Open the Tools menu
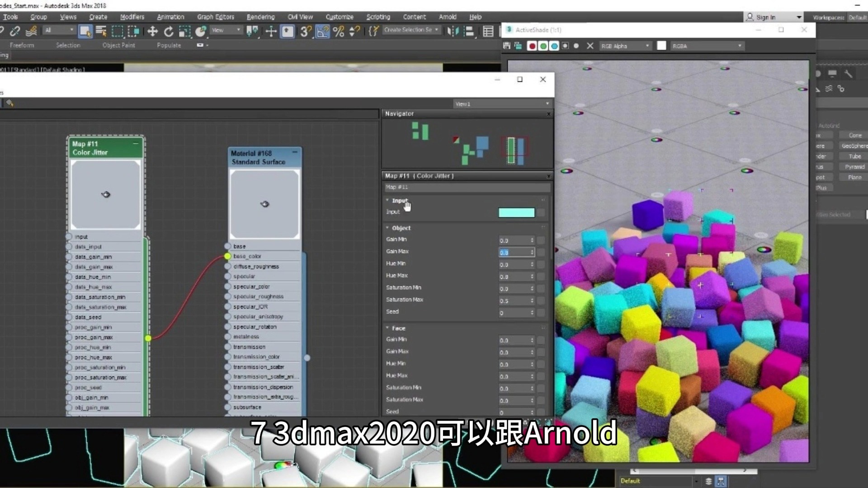Viewport: 868px width, 488px height. click(10, 17)
